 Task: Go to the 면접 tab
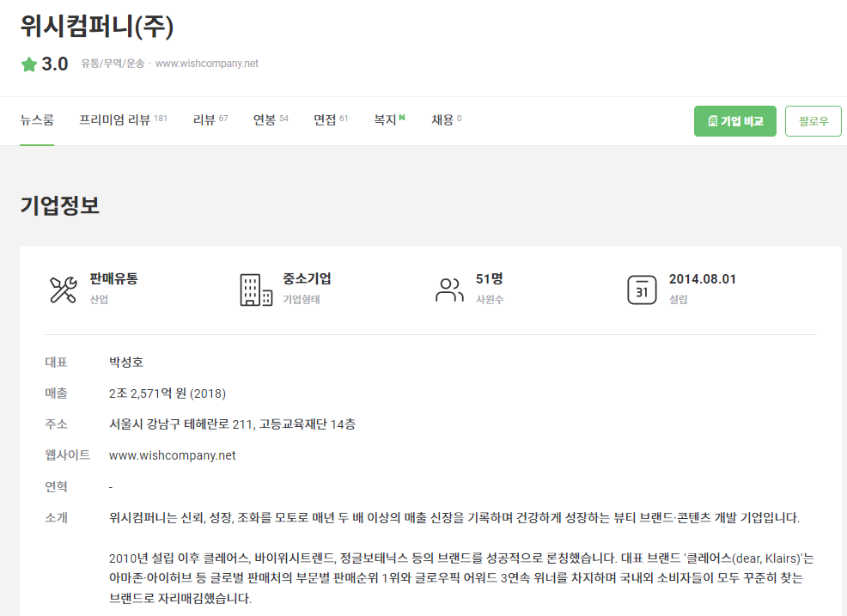pos(331,120)
